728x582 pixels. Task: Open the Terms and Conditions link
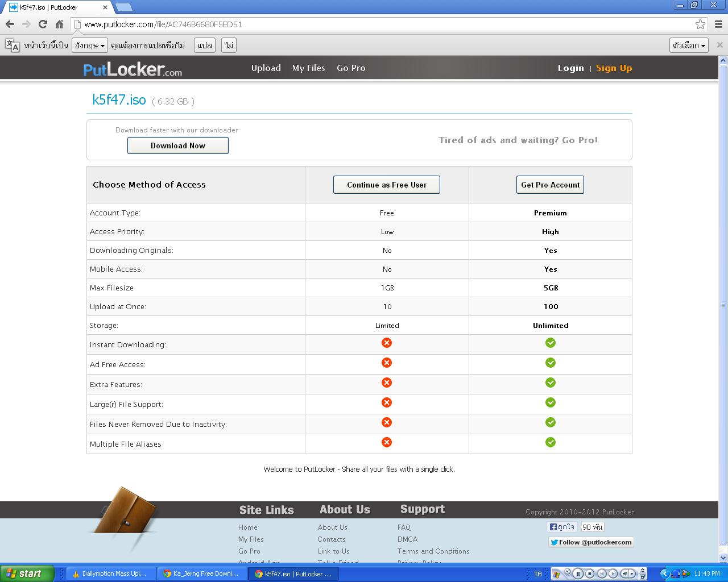(433, 551)
